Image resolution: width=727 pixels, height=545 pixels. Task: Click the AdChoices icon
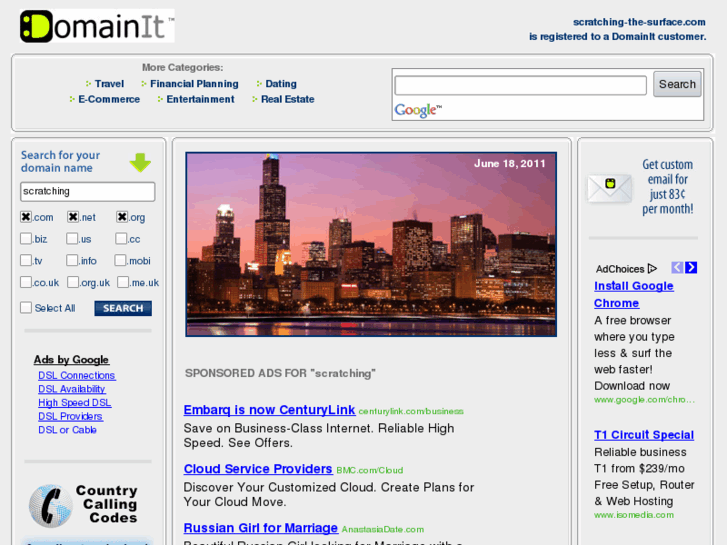[x=652, y=268]
